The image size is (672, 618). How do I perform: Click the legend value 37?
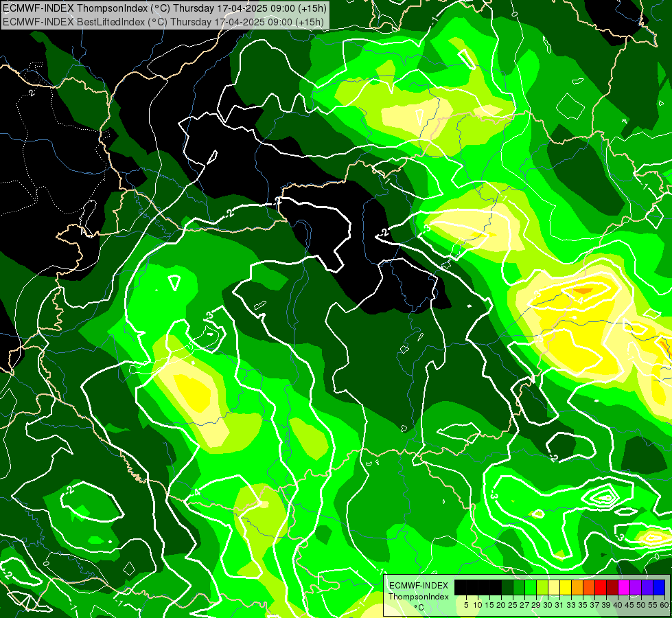click(595, 605)
